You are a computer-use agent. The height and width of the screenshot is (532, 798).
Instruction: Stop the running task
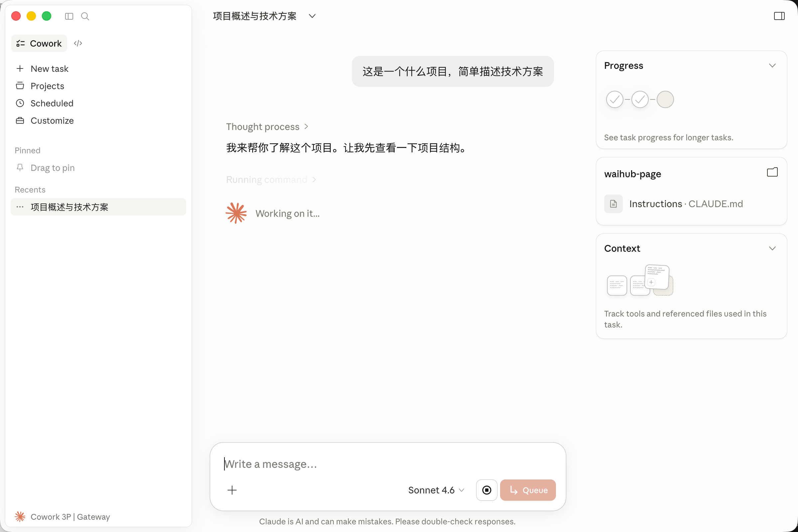pos(486,490)
